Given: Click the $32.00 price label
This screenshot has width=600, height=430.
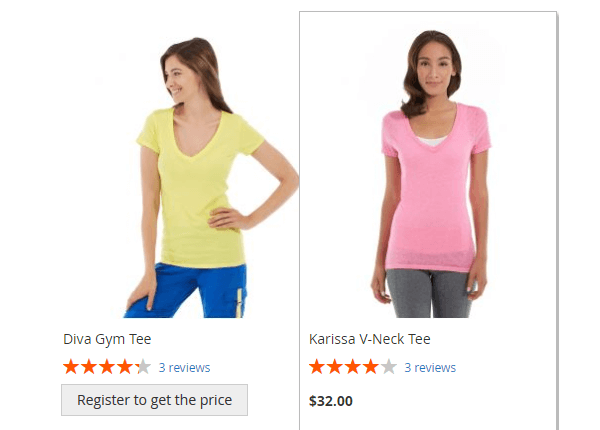Looking at the screenshot, I should point(331,401).
